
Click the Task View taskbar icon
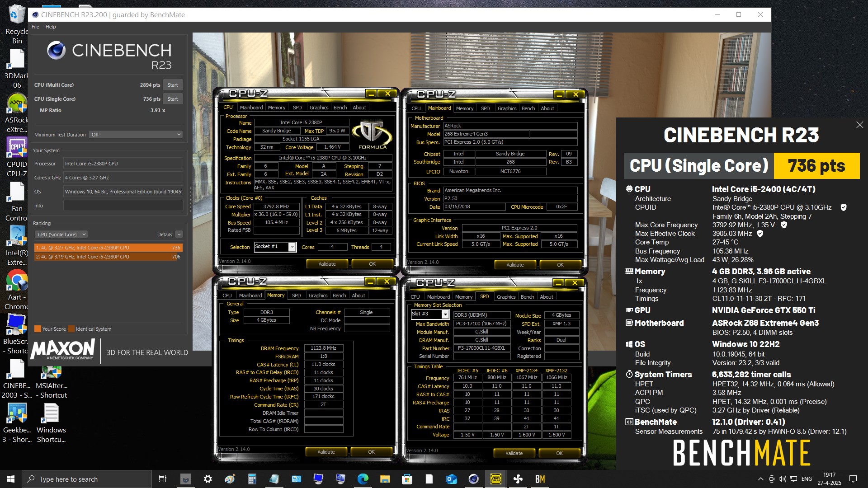163,479
